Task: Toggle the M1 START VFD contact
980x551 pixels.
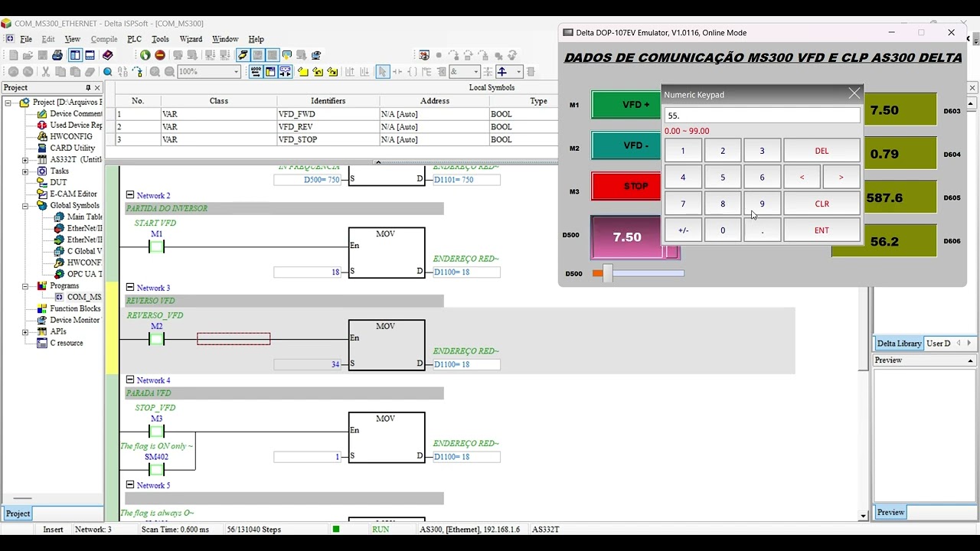Action: point(156,246)
